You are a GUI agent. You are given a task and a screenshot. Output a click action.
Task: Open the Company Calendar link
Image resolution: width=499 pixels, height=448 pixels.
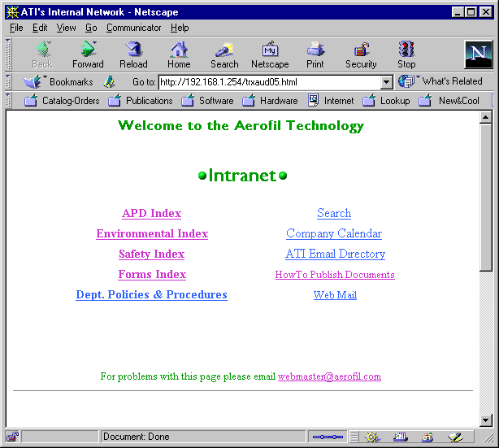333,234
